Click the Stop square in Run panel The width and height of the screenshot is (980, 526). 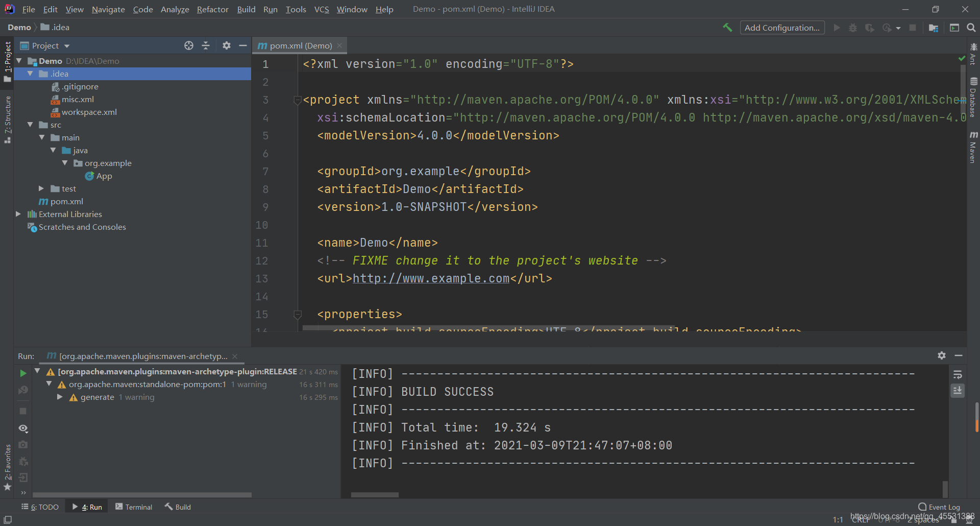[x=23, y=411]
